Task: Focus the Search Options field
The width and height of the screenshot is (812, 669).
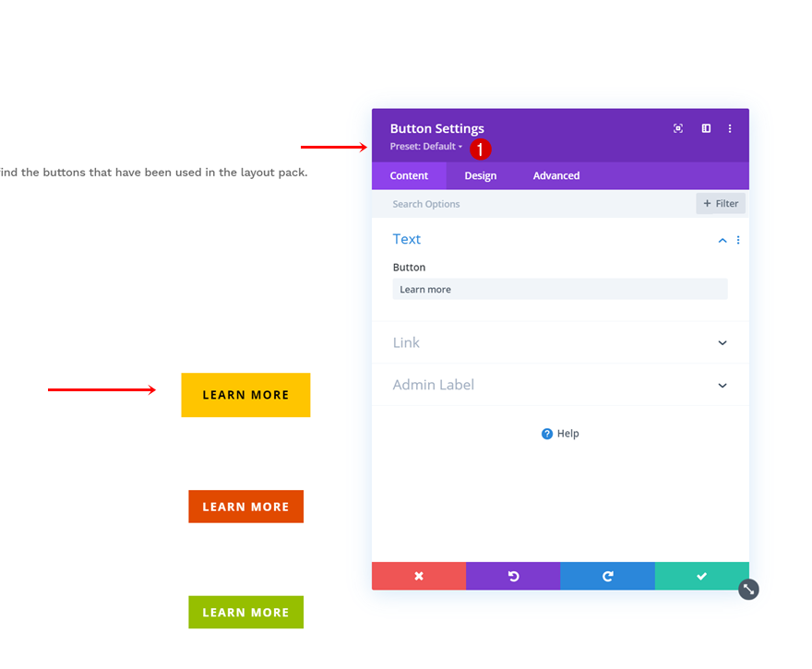Action: 533,204
